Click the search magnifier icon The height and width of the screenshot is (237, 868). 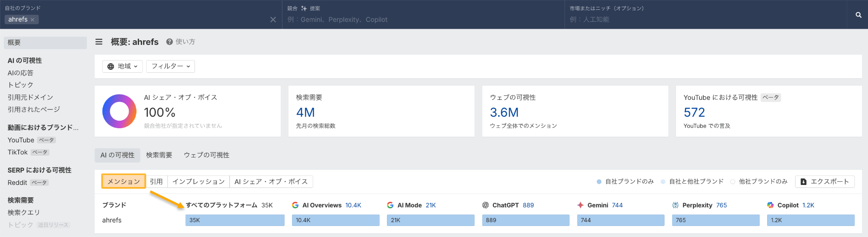(x=858, y=15)
